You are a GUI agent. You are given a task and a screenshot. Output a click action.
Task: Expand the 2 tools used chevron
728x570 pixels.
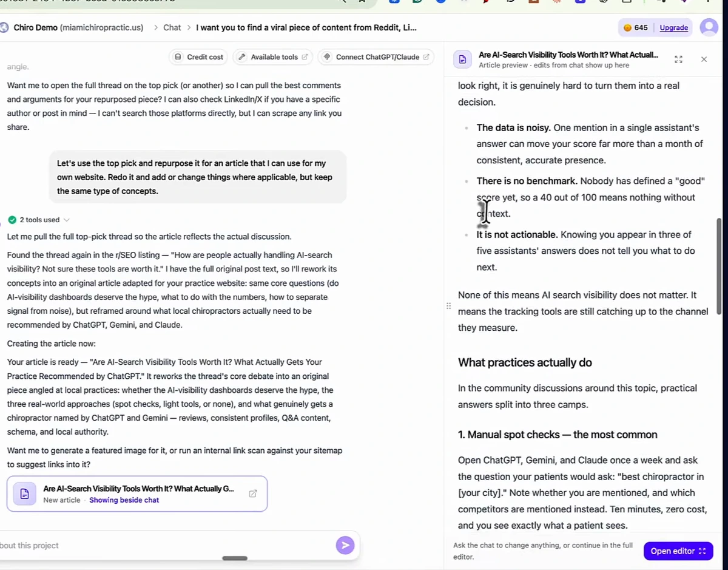[x=67, y=220]
